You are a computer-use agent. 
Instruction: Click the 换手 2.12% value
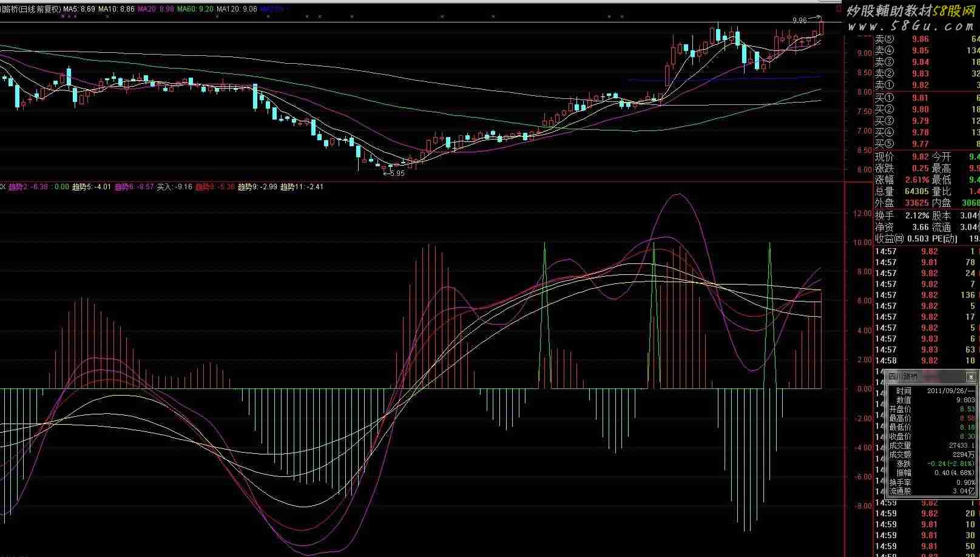[917, 215]
